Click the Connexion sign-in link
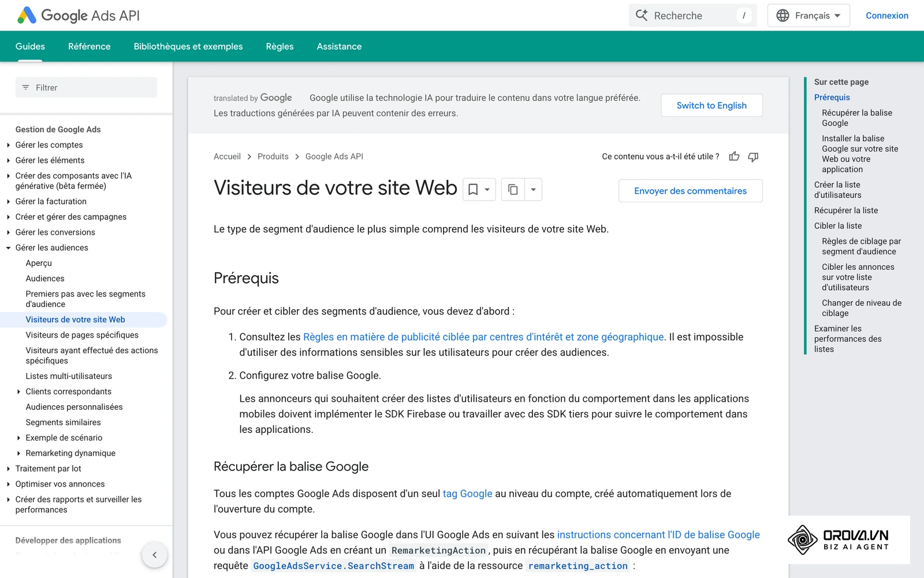The image size is (924, 578). pyautogui.click(x=887, y=16)
